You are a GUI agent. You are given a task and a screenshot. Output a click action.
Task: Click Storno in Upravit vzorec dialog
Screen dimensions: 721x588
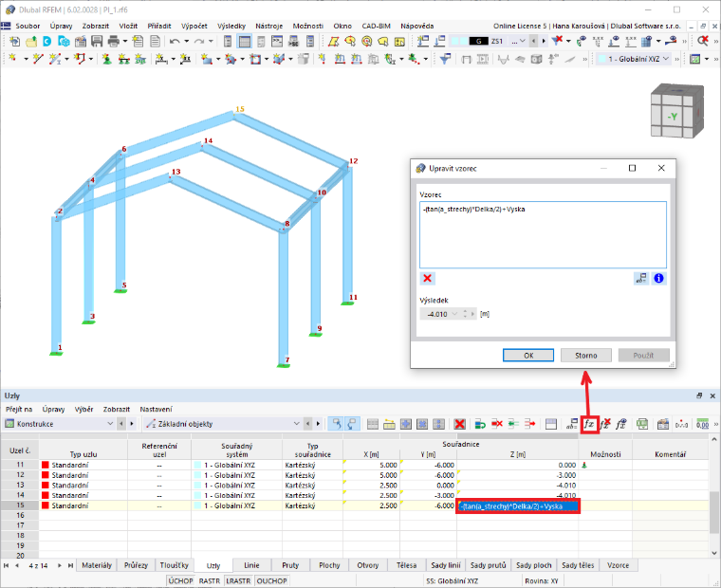tap(586, 356)
